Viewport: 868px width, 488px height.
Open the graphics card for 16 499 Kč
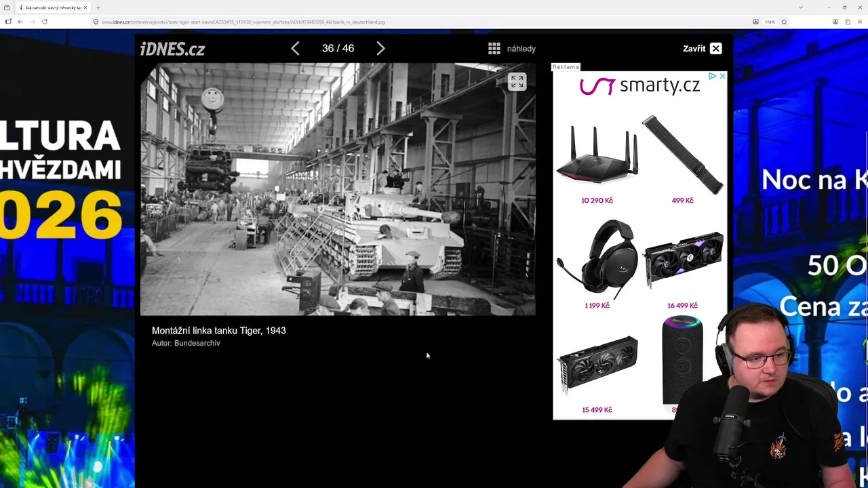tap(682, 259)
